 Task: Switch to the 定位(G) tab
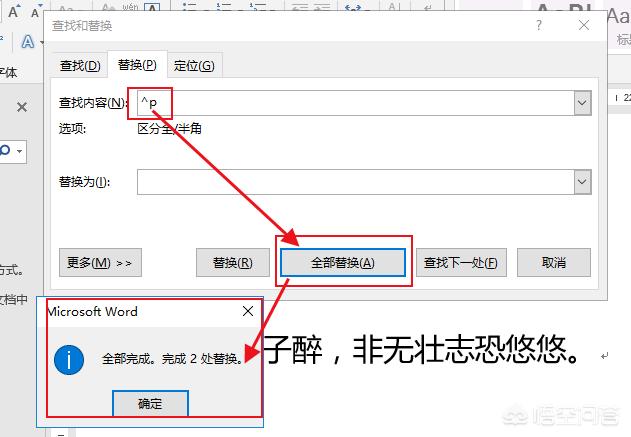(x=194, y=66)
